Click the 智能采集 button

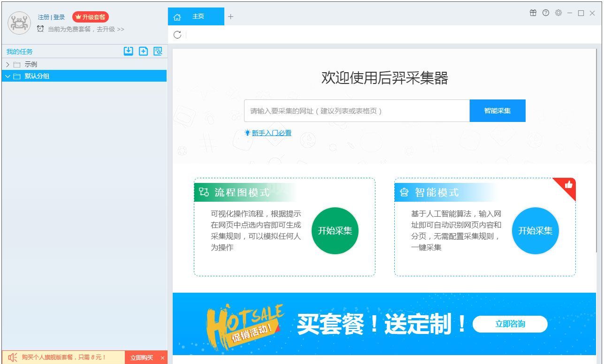497,111
